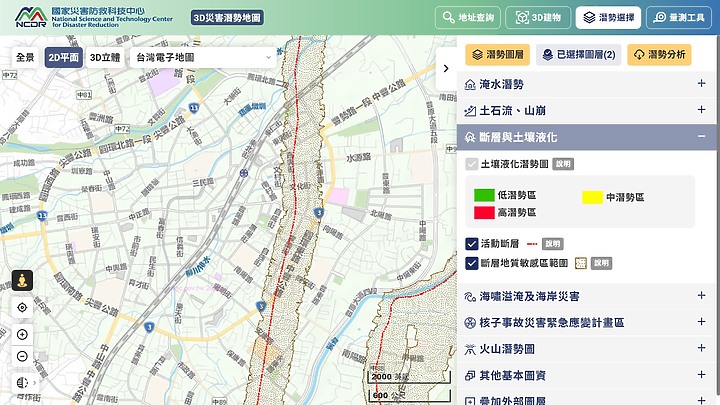Collapse the 斷層與土壤液化 section
Viewport: 720px width, 405px height.
(586, 137)
